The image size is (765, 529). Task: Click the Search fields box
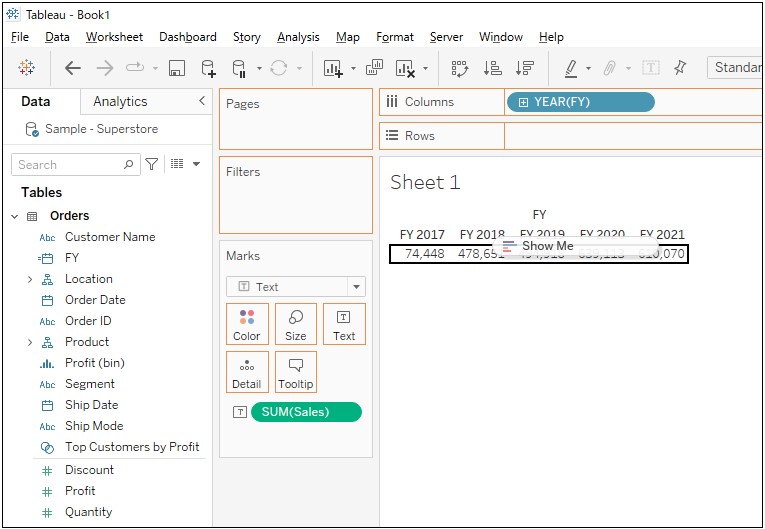coord(76,164)
